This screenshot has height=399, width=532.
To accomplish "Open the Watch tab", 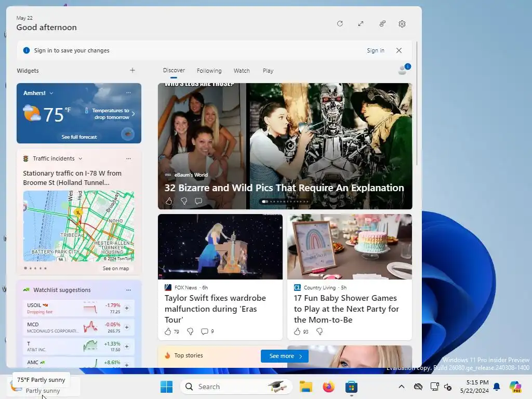I will pyautogui.click(x=242, y=71).
